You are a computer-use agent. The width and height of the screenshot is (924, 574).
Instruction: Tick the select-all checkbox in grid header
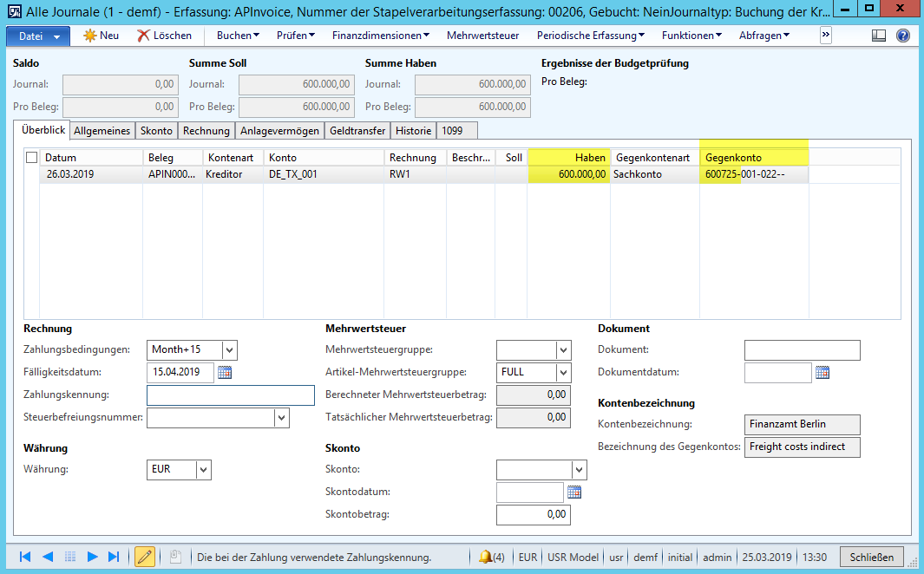click(x=32, y=158)
